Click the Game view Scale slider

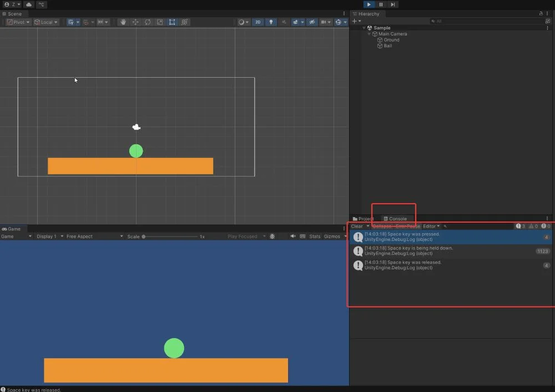[170, 237]
